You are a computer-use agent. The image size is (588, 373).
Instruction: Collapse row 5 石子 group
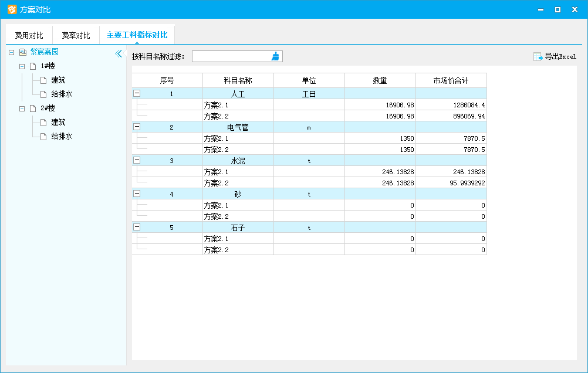tap(137, 227)
